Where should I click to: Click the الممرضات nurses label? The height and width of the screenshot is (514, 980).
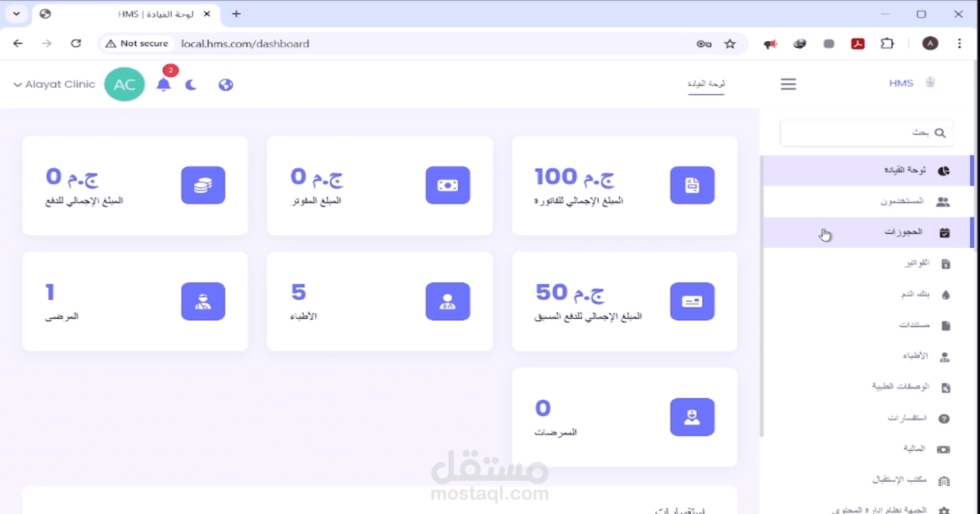[555, 432]
